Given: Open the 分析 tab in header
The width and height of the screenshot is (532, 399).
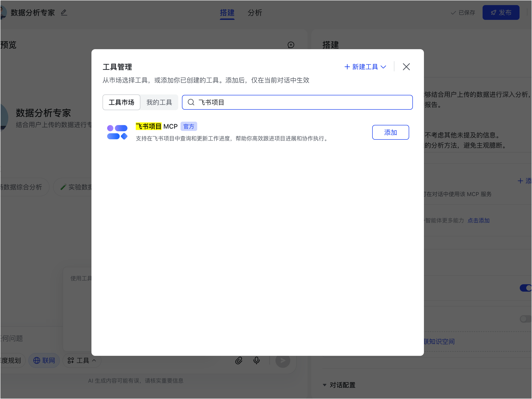Looking at the screenshot, I should 255,12.
